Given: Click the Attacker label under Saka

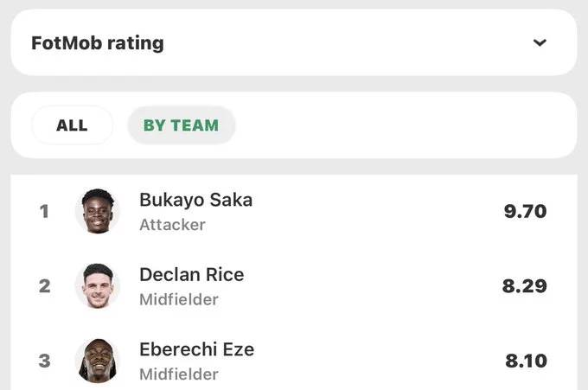Looking at the screenshot, I should [x=172, y=225].
